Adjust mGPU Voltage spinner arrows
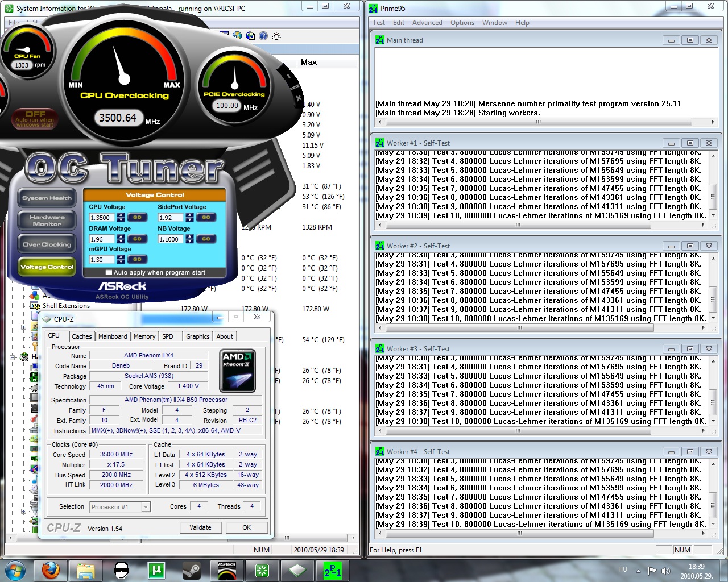The image size is (728, 582). tap(121, 259)
